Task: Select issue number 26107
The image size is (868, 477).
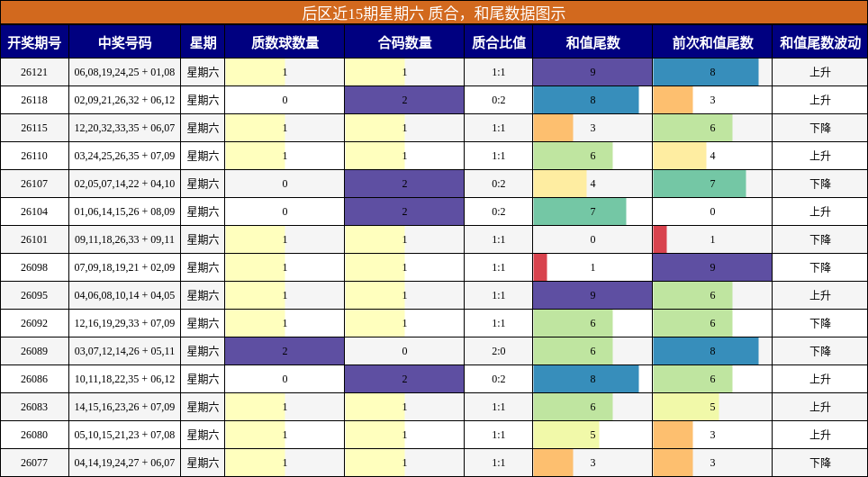Action: 34,184
